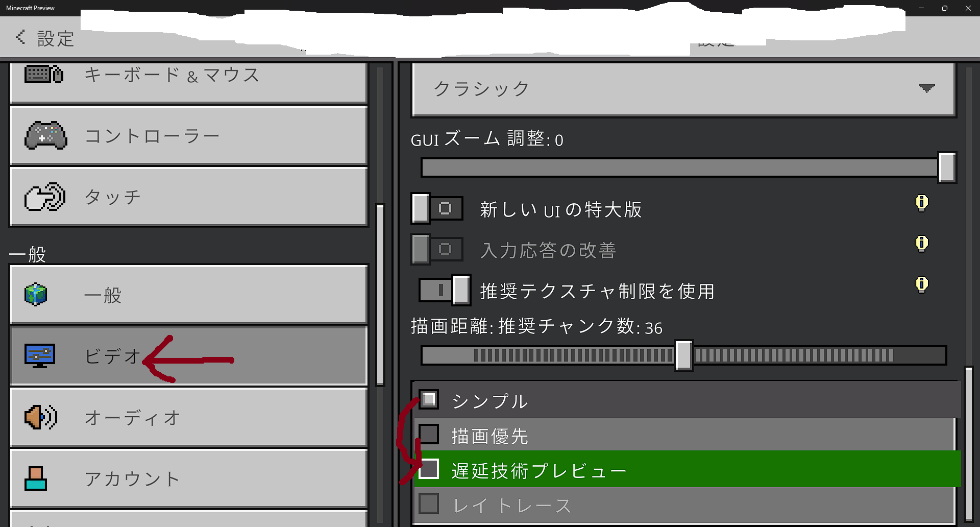
Task: Select the 描画優先 checkbox
Action: click(429, 434)
